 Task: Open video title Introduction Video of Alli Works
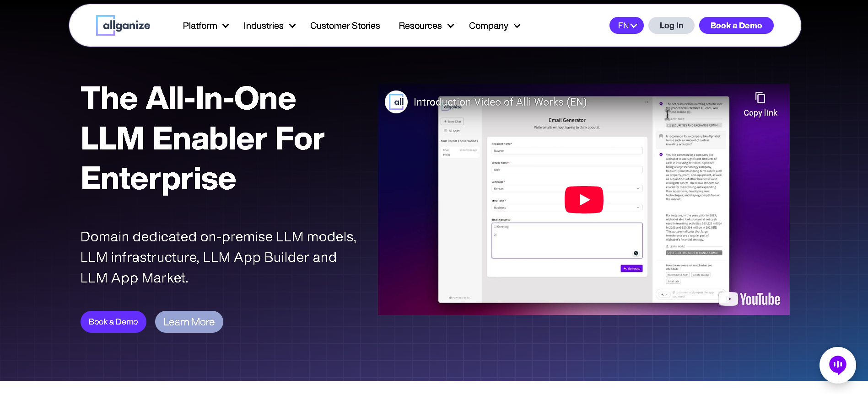pos(500,102)
